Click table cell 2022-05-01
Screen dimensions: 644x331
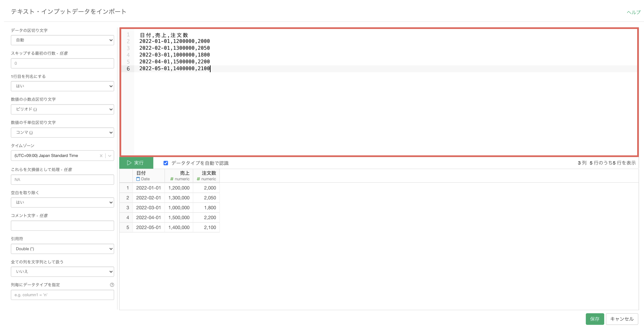[x=149, y=227]
